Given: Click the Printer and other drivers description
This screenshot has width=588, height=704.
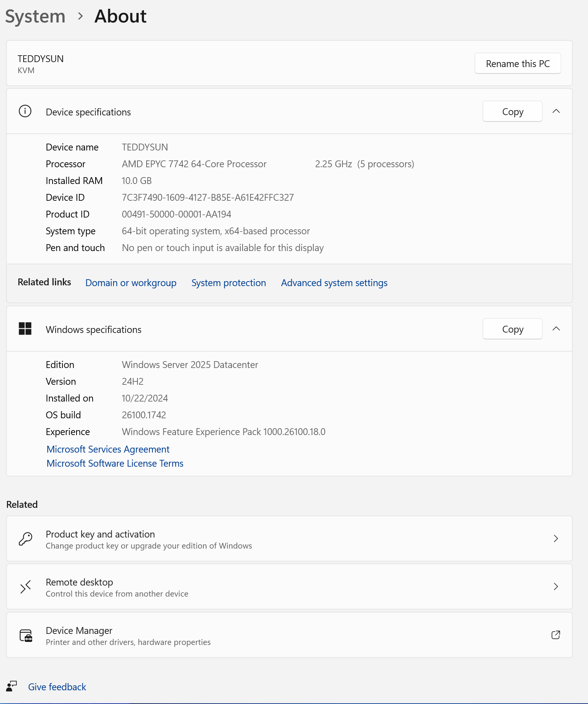Looking at the screenshot, I should [128, 642].
